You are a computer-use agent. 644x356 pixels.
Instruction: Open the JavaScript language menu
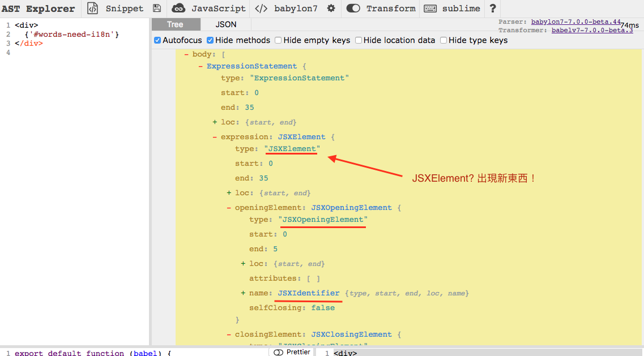218,8
